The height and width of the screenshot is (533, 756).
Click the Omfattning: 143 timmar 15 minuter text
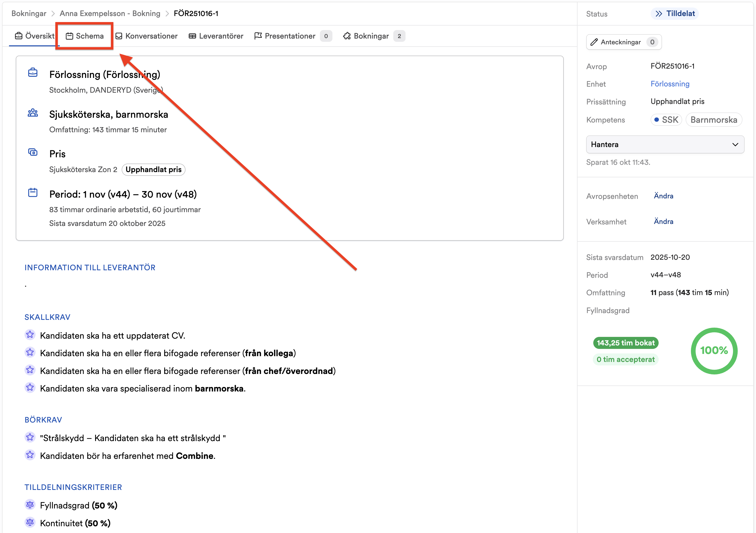point(108,129)
